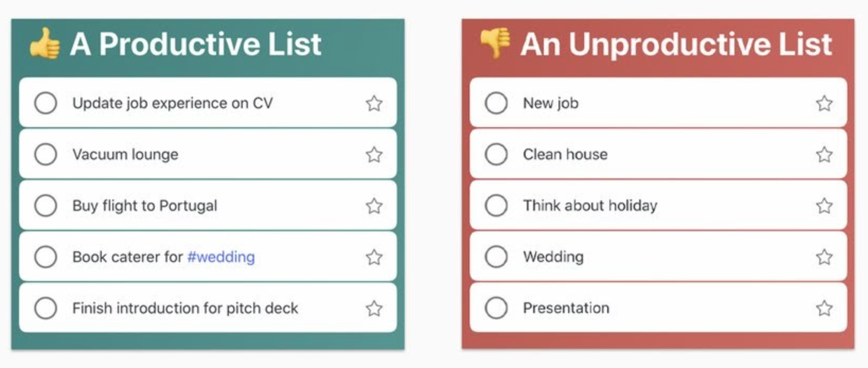
Task: Open the 'Think about holiday' task details
Action: pyautogui.click(x=590, y=206)
